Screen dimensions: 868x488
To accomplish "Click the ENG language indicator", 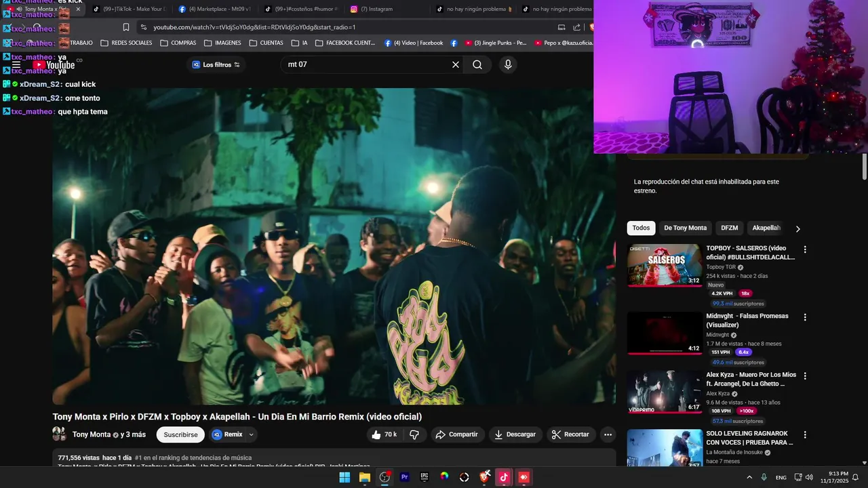I will [x=781, y=477].
